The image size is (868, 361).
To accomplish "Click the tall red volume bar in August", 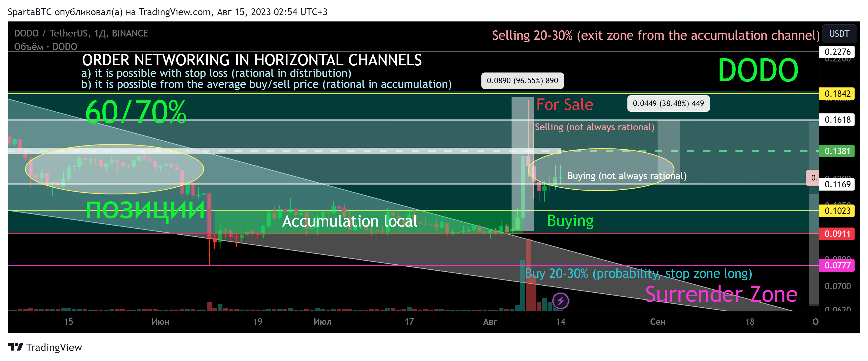I will (528, 275).
